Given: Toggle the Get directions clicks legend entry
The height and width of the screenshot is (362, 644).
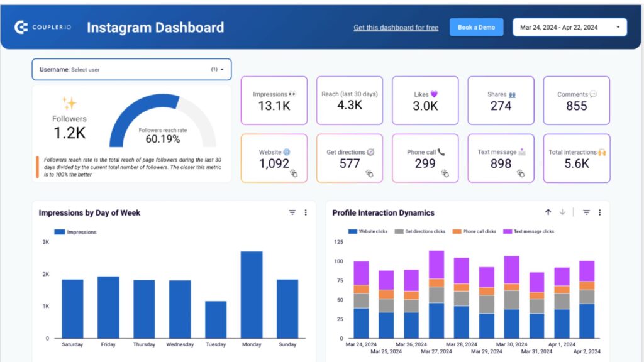Looking at the screenshot, I should tap(425, 231).
